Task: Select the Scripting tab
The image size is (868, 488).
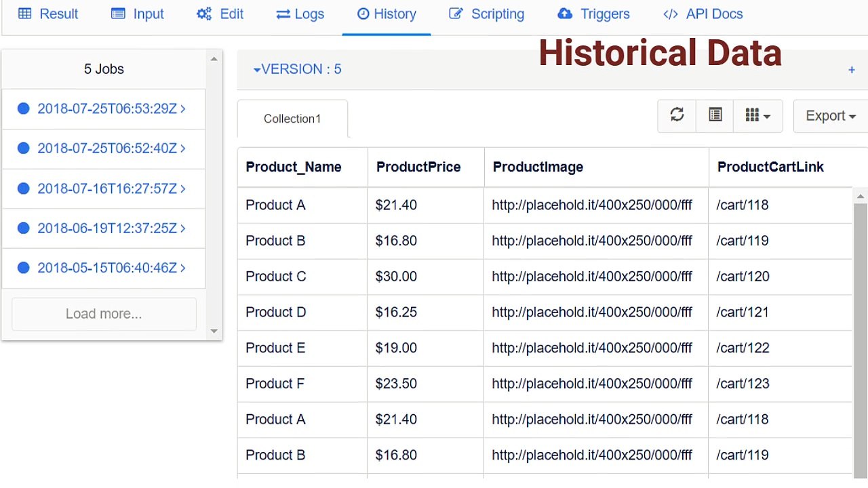Action: click(x=487, y=14)
